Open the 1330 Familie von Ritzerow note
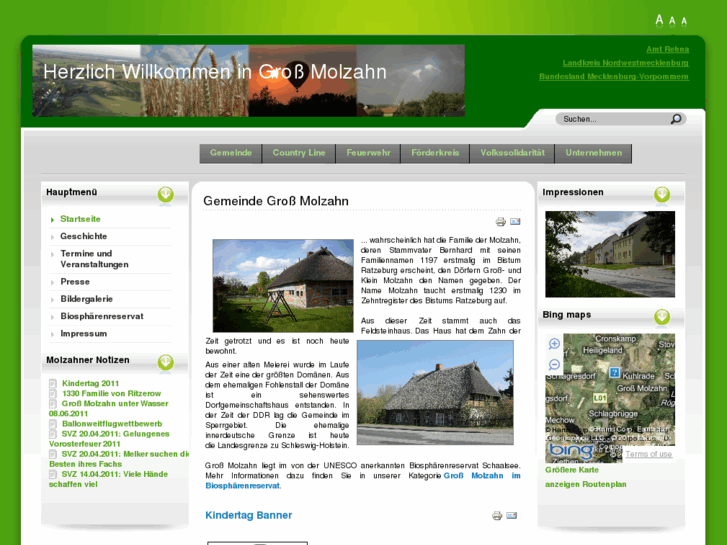The image size is (727, 545). tap(111, 393)
